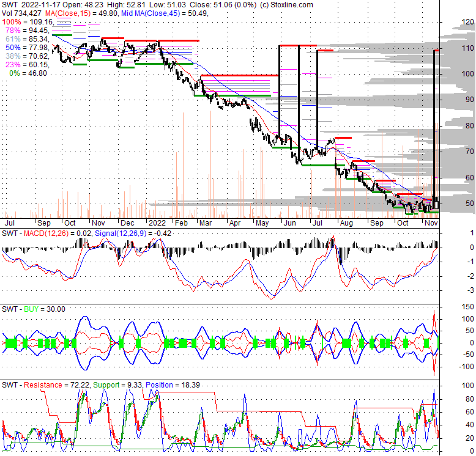This screenshot has width=476, height=456.
Task: Select the Open: 48.23 value
Action: 83,5
